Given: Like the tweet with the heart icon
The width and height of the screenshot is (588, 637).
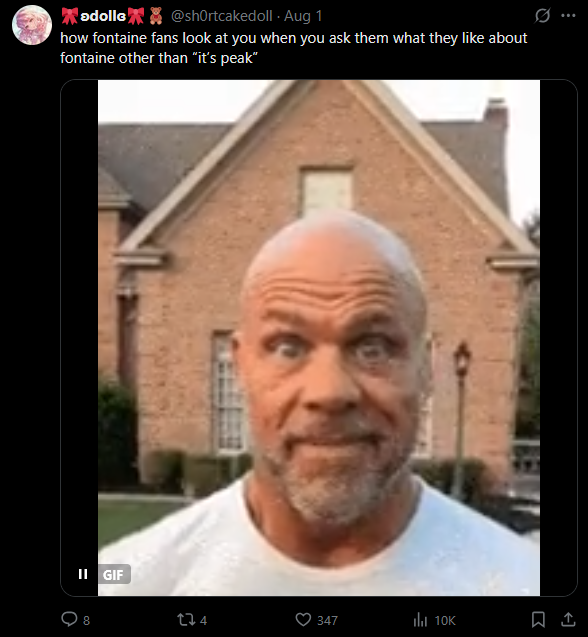Looking at the screenshot, I should pyautogui.click(x=303, y=620).
